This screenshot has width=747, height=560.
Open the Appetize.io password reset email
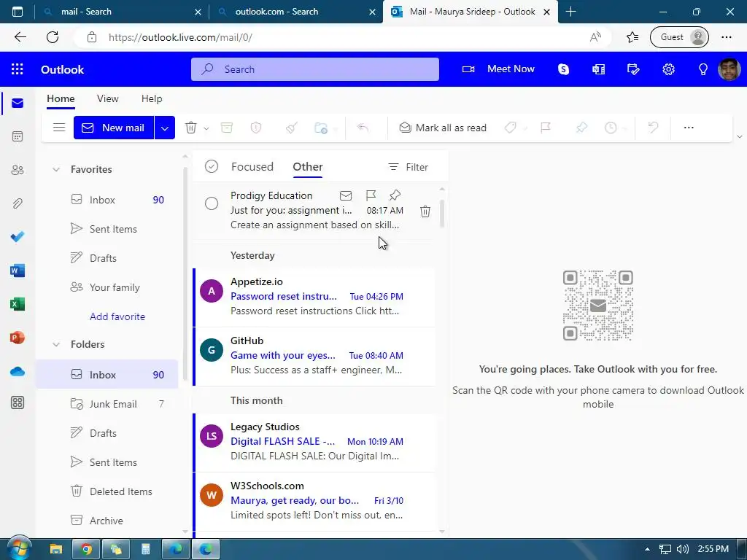pos(314,297)
